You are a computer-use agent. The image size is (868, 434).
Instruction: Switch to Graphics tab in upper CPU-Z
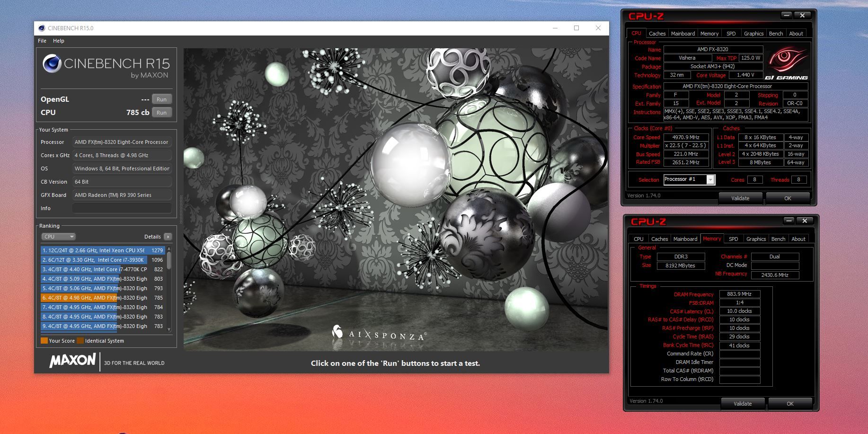pos(753,34)
